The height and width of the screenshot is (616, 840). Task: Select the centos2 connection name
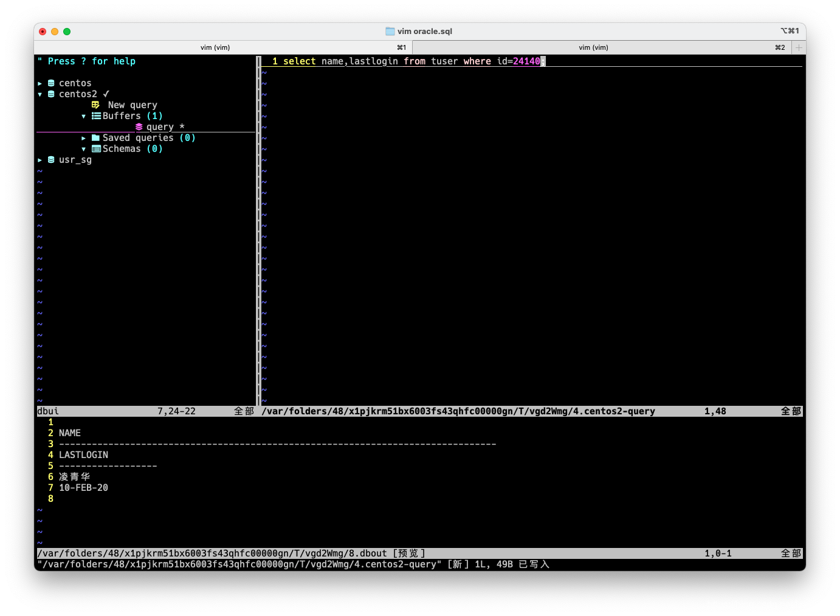pos(78,94)
